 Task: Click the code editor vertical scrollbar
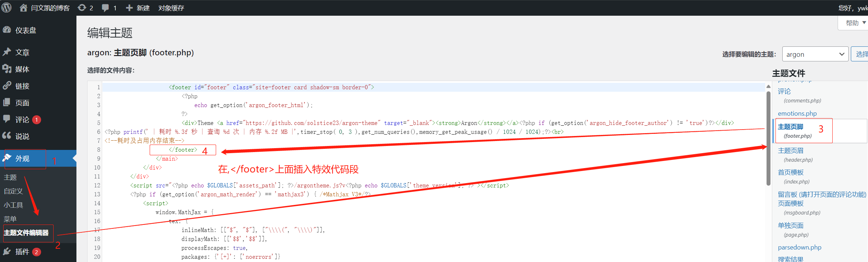click(x=768, y=138)
